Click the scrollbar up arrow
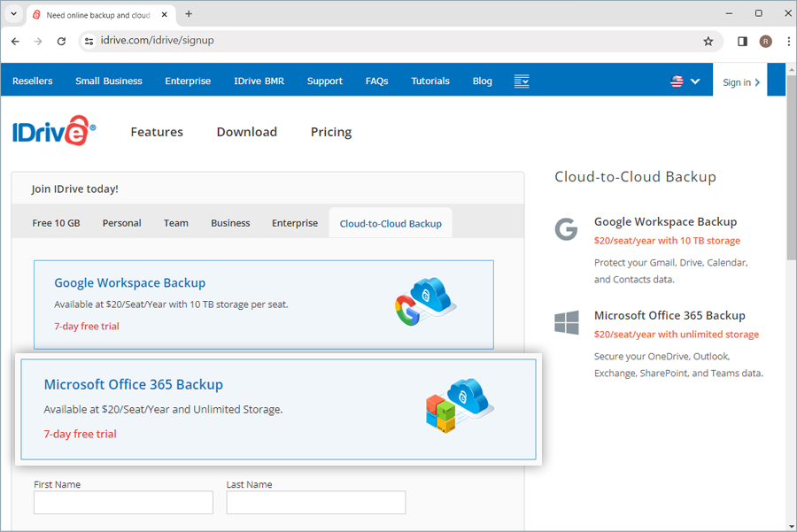This screenshot has height=532, width=797. [x=792, y=68]
